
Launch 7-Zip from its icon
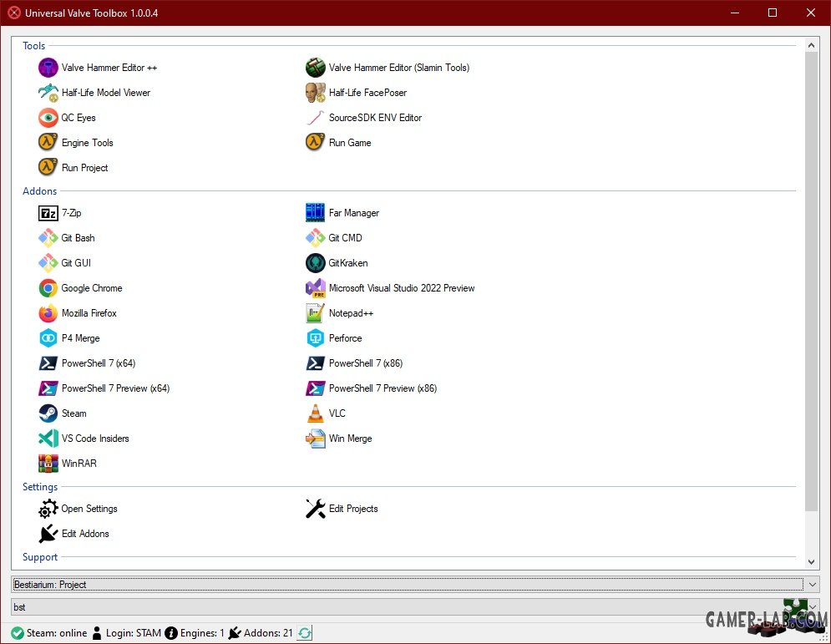point(48,213)
